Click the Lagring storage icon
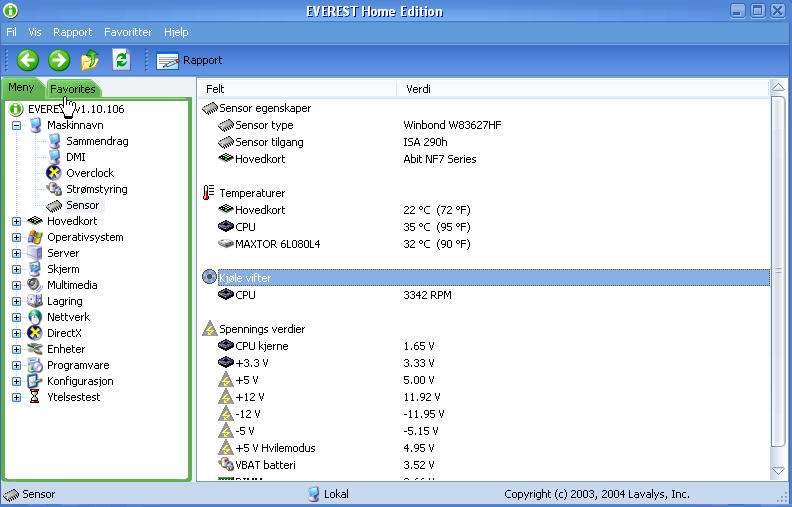792x507 pixels. point(35,301)
